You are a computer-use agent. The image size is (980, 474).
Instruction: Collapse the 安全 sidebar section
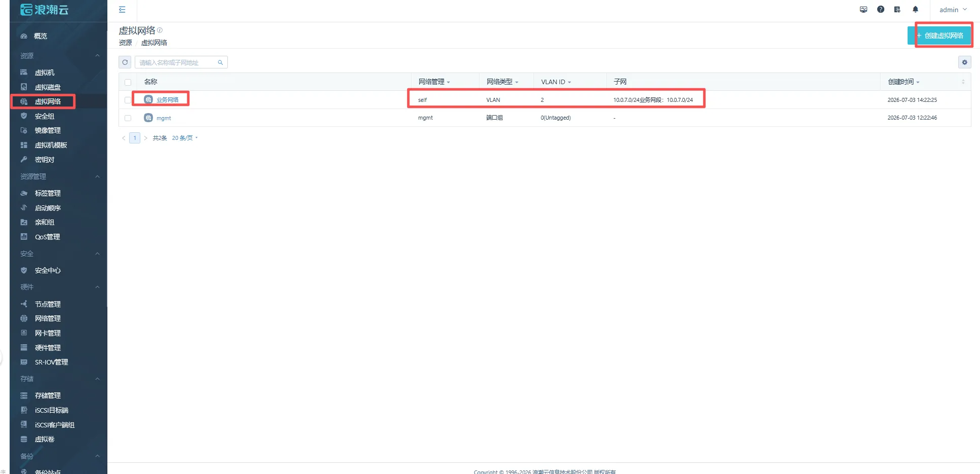(97, 253)
